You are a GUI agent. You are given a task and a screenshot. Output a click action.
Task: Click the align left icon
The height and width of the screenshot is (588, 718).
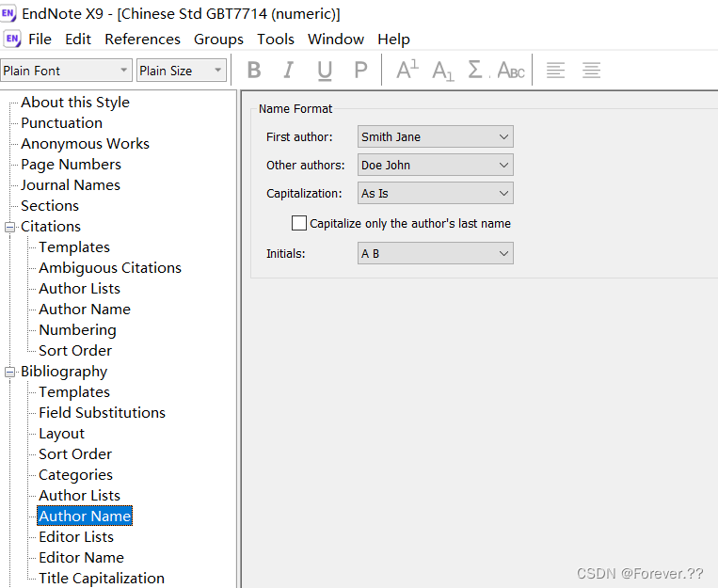(555, 71)
